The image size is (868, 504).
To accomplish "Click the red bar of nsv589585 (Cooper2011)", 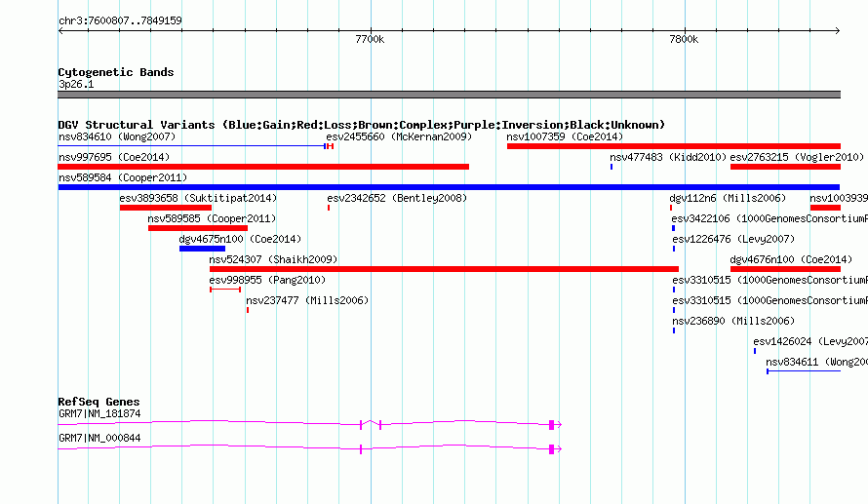I will [x=198, y=228].
